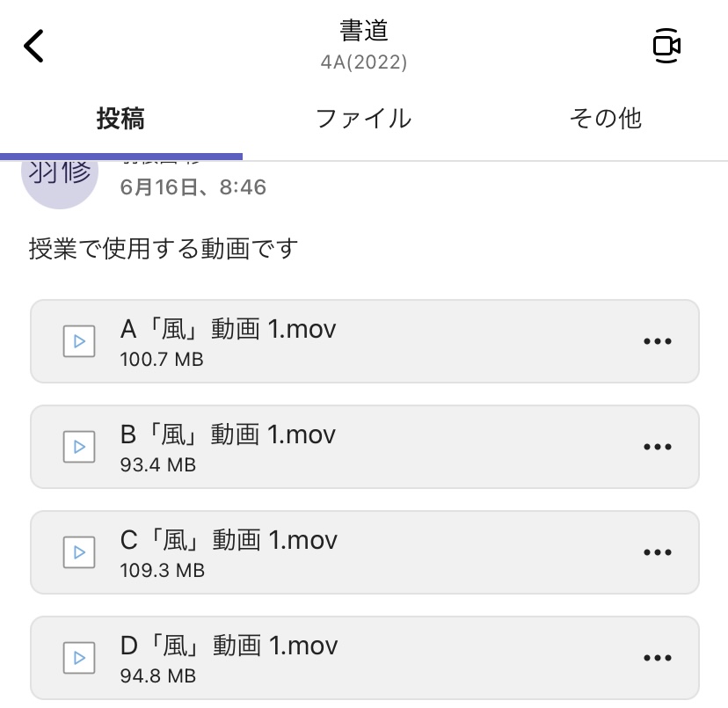728x708 pixels.
Task: Click play icon for A「風」動画 1.mov
Action: click(79, 341)
